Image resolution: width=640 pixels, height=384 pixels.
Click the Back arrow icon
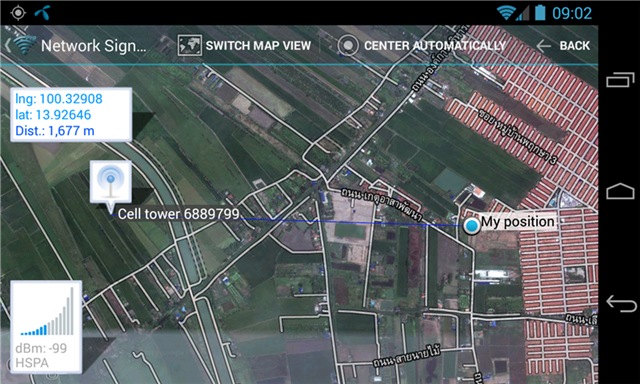click(x=544, y=46)
